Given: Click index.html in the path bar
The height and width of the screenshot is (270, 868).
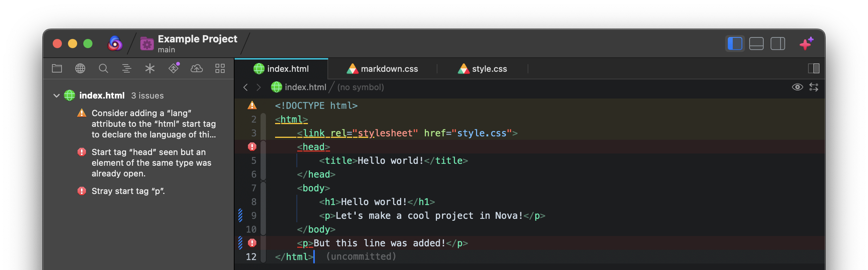Looking at the screenshot, I should 299,87.
